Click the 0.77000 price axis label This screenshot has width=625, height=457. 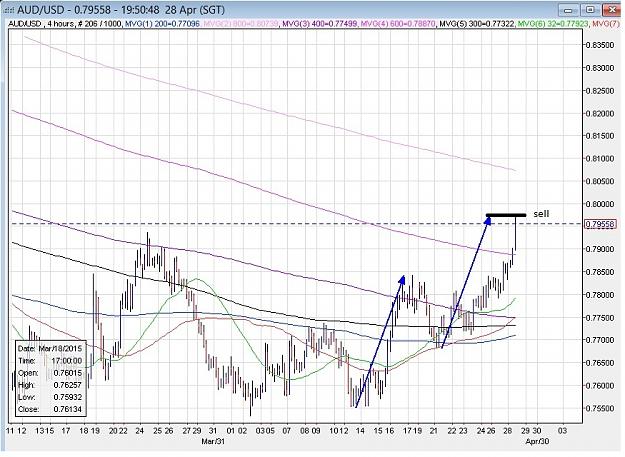(600, 340)
